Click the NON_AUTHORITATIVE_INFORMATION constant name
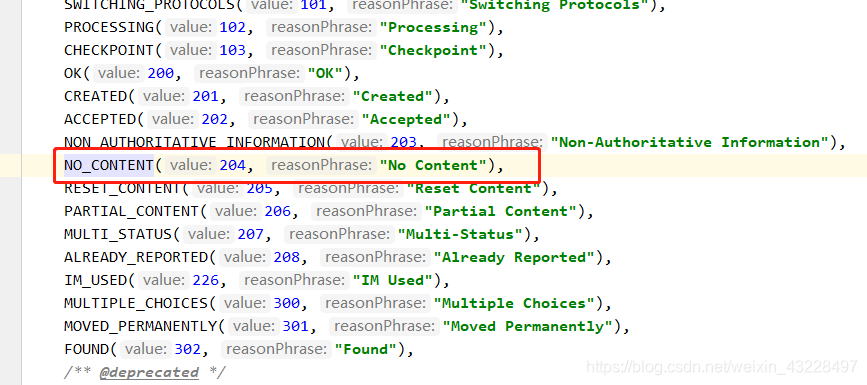This screenshot has height=385, width=867. click(195, 143)
